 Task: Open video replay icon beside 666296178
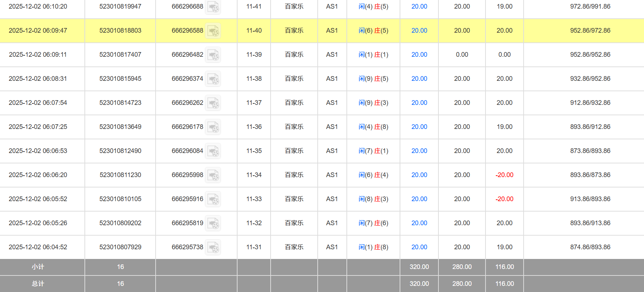[213, 127]
